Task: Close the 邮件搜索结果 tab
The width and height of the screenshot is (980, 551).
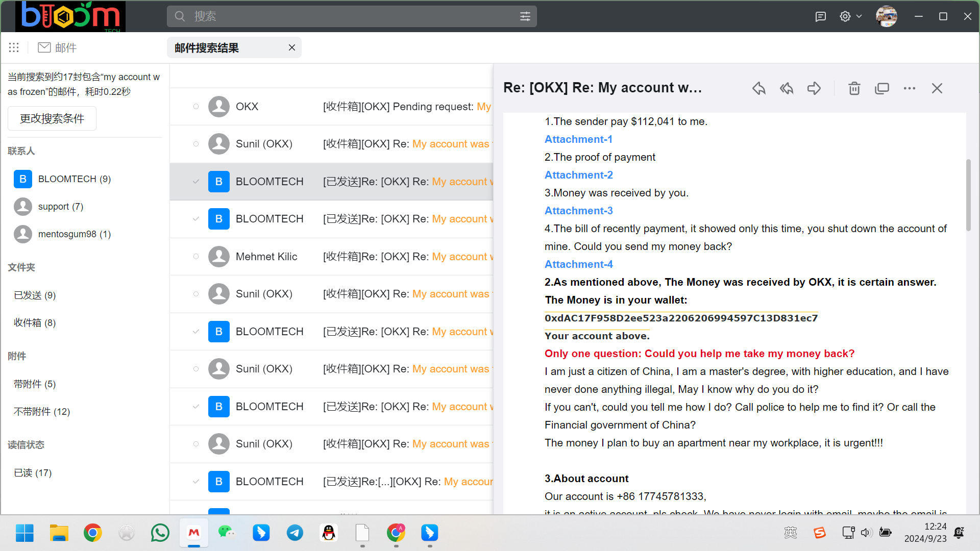Action: 292,47
